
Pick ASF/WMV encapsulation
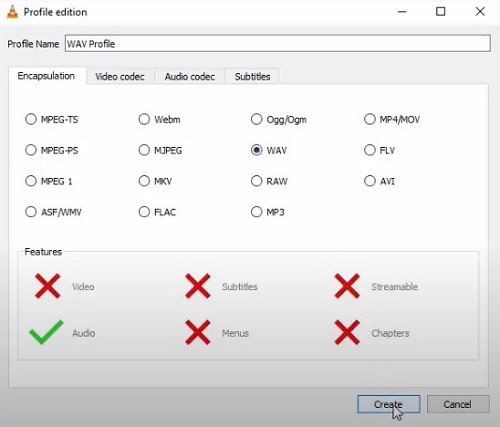31,212
